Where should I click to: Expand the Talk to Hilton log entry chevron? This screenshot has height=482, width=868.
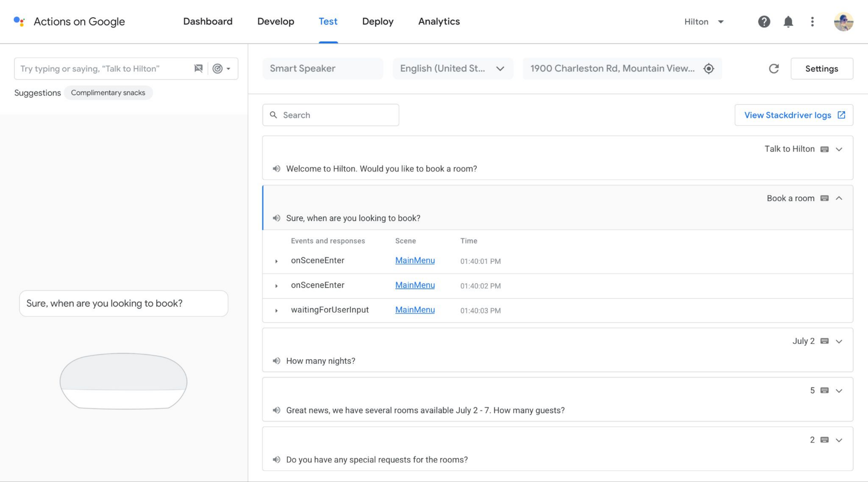coord(839,149)
